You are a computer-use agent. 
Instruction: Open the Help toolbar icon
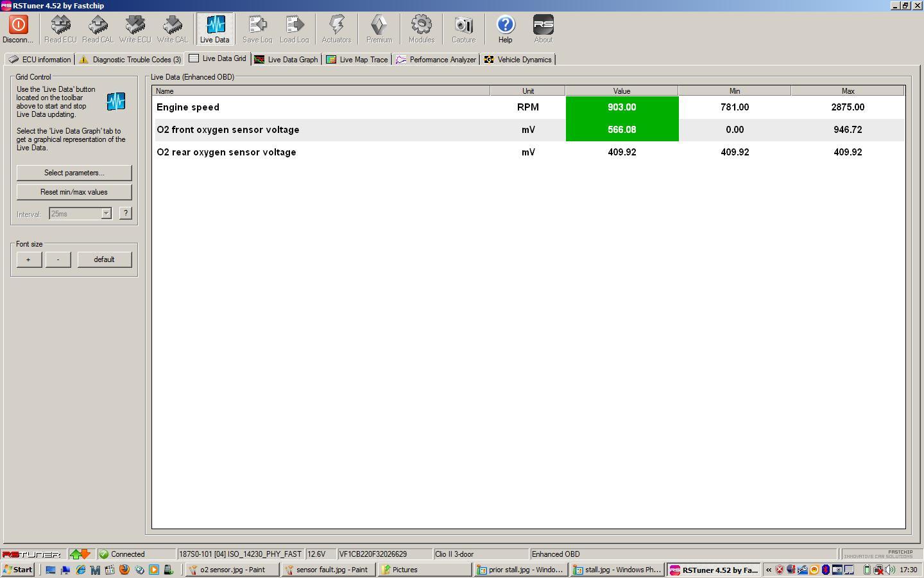[x=505, y=29]
